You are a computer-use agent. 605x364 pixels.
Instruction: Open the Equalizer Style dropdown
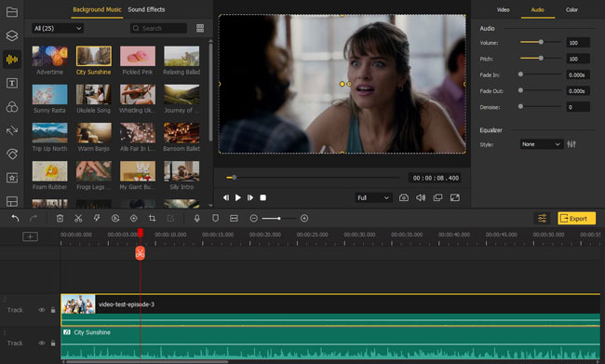542,144
